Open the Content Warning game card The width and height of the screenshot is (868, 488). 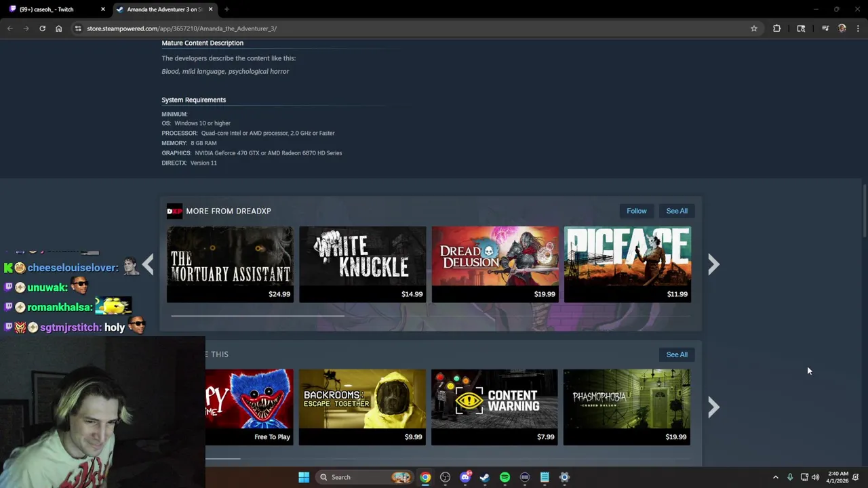pyautogui.click(x=494, y=407)
